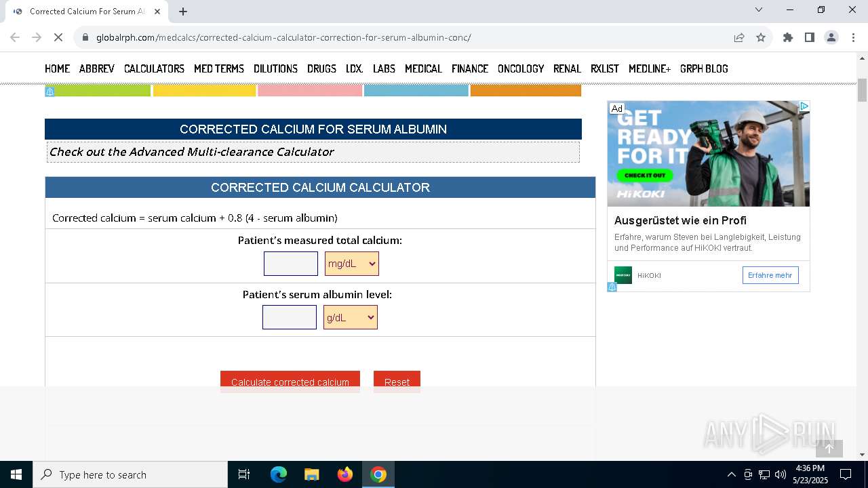Switch to Chrome taskbar icon
This screenshot has height=488, width=868.
[378, 474]
